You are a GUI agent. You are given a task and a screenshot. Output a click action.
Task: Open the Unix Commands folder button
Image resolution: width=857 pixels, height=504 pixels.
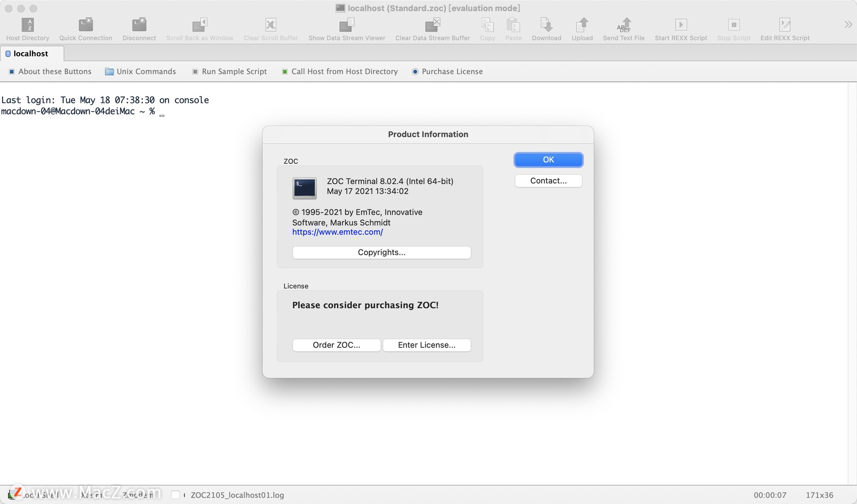click(140, 71)
